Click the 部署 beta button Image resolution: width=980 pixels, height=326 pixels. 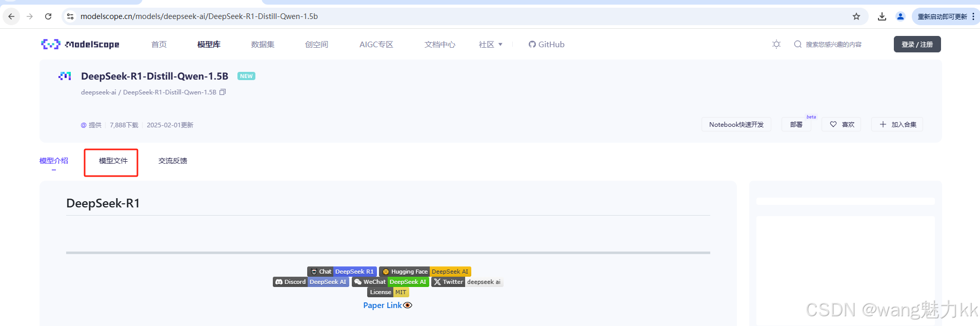[x=796, y=124]
